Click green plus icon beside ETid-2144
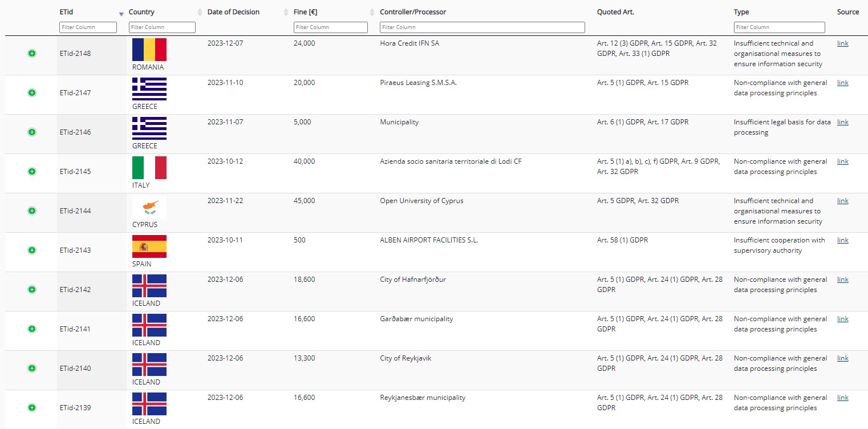Viewport: 868px width, 429px height. pyautogui.click(x=32, y=211)
